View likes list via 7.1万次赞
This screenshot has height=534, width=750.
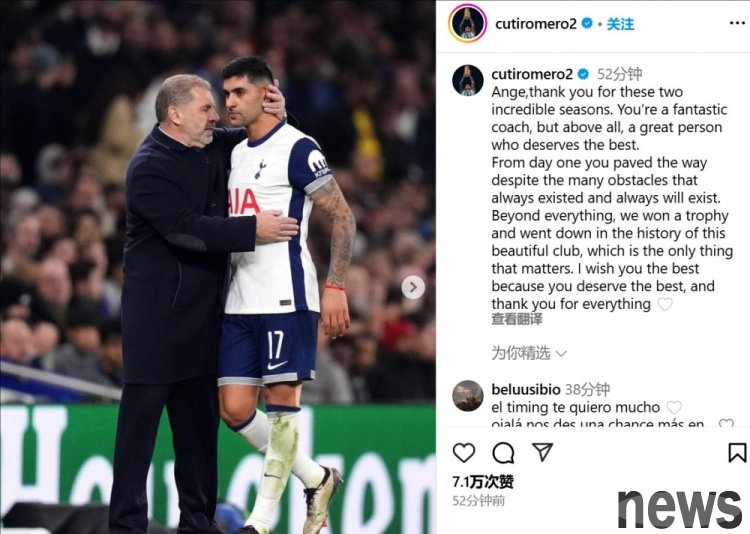(x=483, y=482)
